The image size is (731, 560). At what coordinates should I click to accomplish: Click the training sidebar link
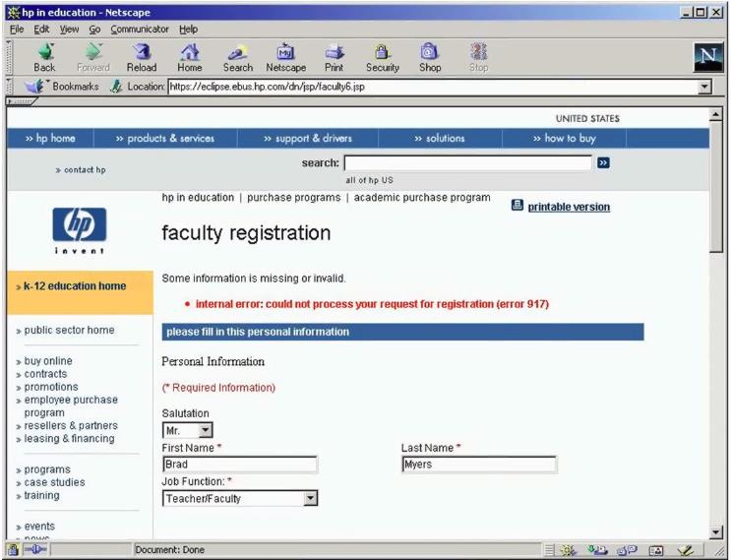[41, 496]
